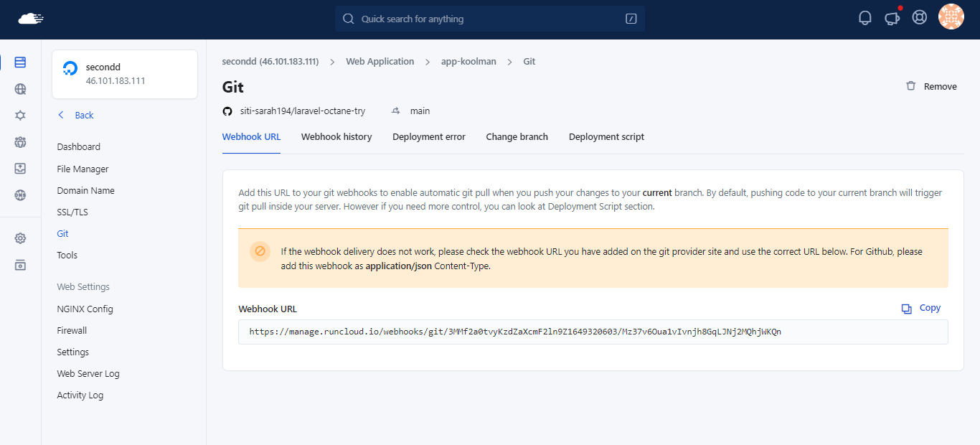Click the bug-shaped rail icon
This screenshot has height=445, width=980.
(20, 116)
